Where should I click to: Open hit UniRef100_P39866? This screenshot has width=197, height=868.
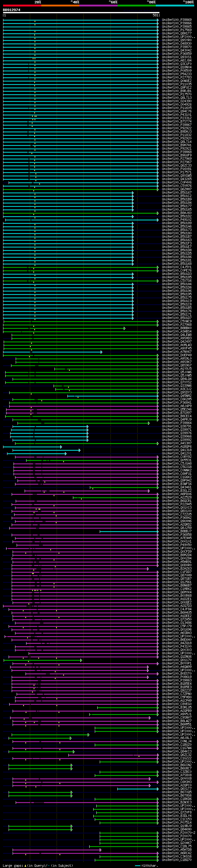coord(177,23)
